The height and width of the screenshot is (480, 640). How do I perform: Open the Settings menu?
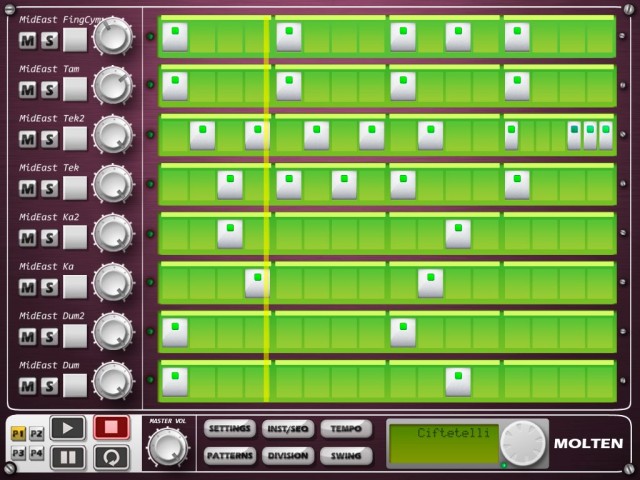[229, 429]
